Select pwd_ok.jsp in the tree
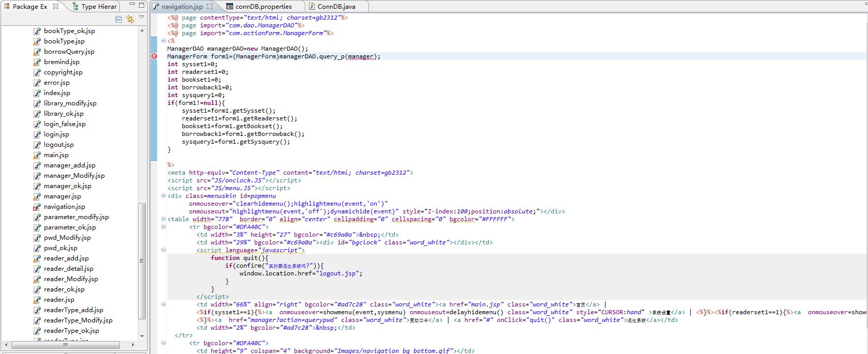 click(60, 248)
